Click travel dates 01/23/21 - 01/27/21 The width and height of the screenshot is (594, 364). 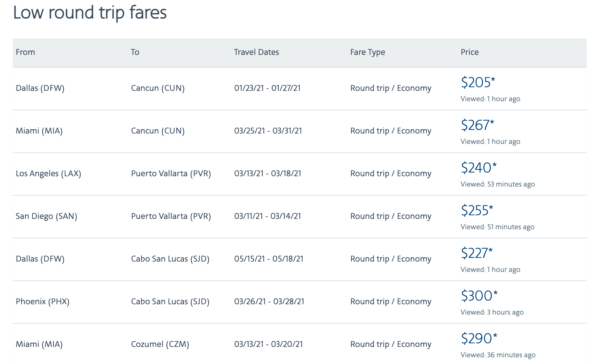267,88
